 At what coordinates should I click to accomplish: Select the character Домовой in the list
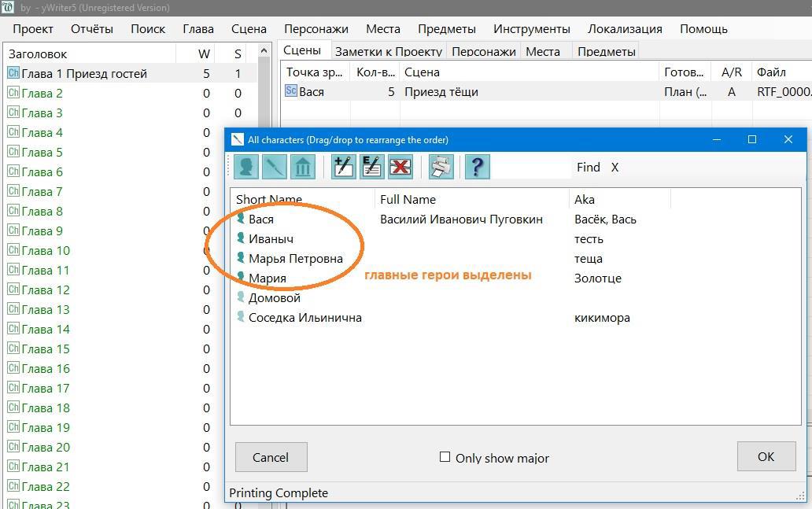274,298
